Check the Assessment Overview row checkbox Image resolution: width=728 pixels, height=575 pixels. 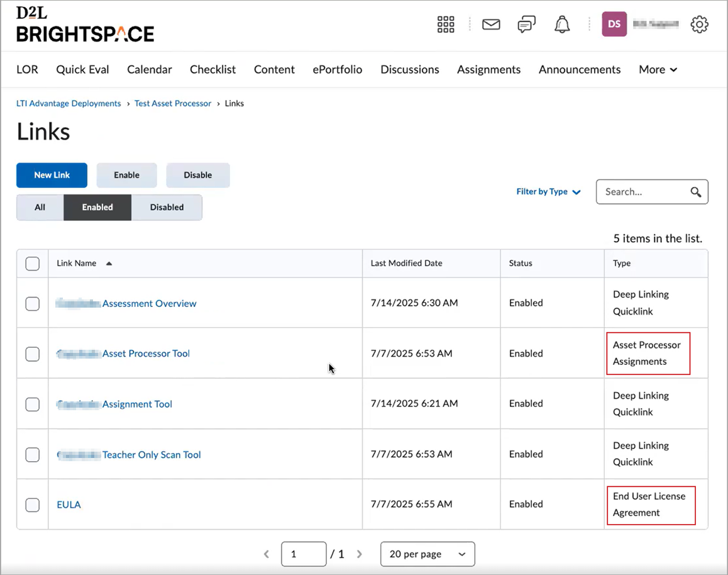click(x=33, y=304)
